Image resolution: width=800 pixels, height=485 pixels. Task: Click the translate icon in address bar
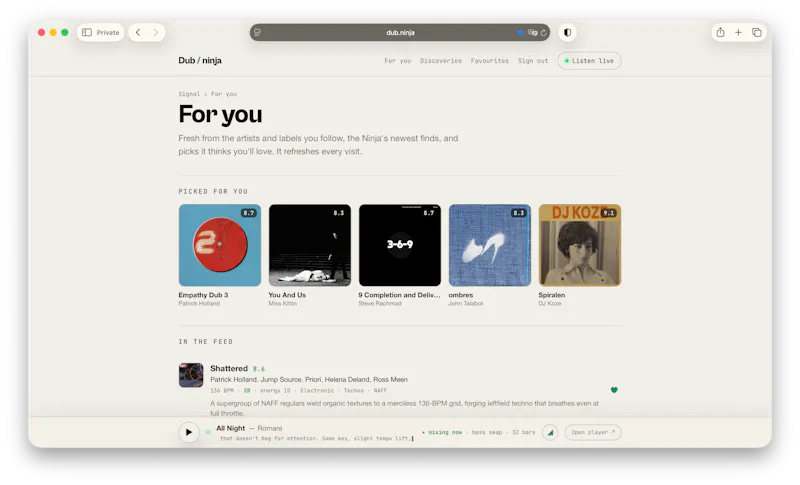[x=532, y=32]
